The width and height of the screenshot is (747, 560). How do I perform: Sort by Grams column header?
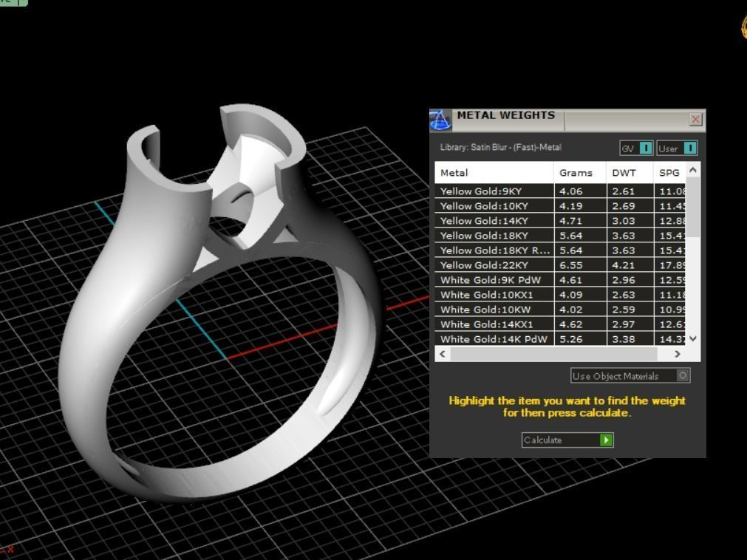click(580, 172)
